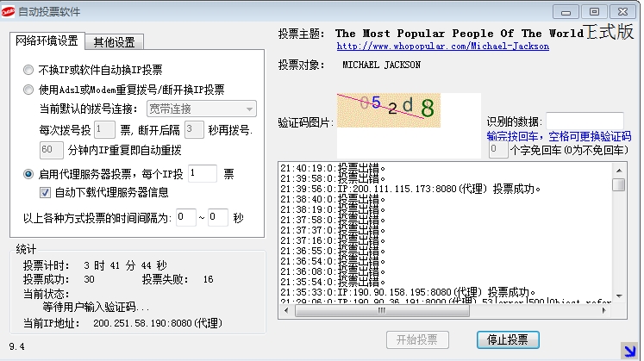644x361 pixels.
Task: Open the whopopular.com Michael-Jackson link
Action: click(443, 46)
